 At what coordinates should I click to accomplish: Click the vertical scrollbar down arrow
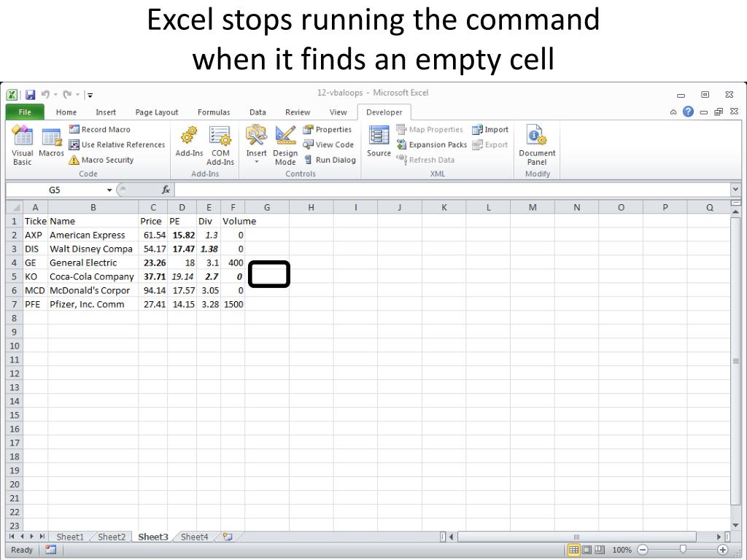[x=735, y=525]
